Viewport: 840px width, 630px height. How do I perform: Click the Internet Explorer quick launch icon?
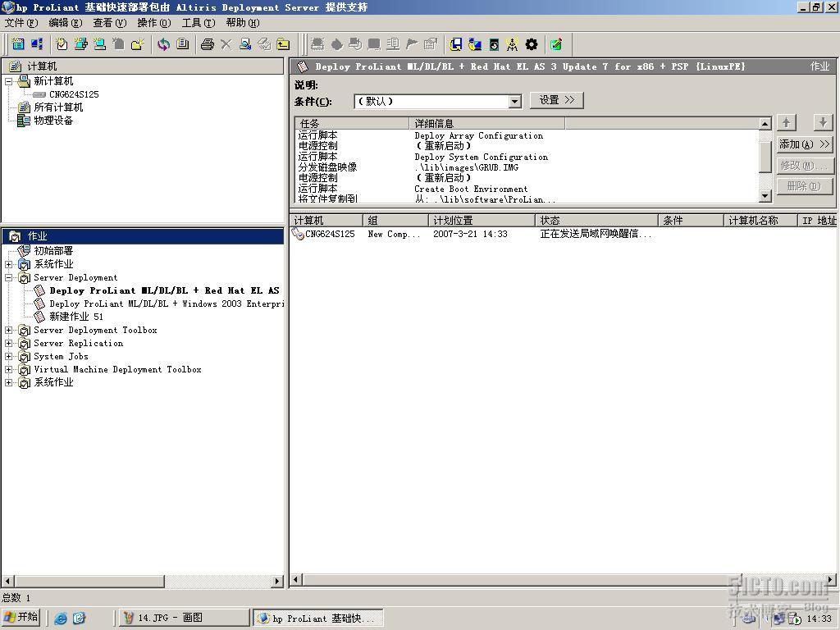tap(61, 619)
